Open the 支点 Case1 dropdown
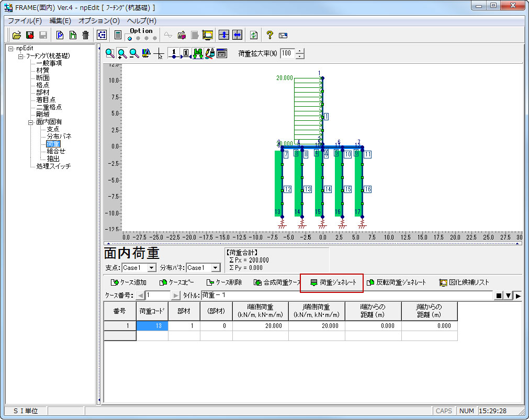 point(152,268)
